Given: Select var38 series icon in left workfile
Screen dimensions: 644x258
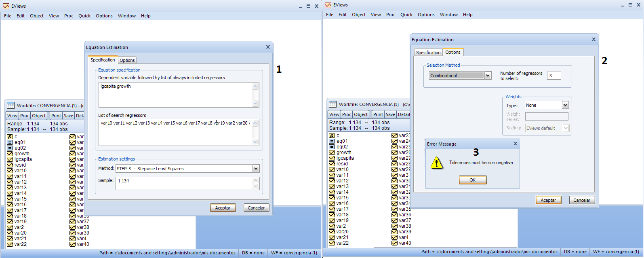Looking at the screenshot, I should click(72, 227).
